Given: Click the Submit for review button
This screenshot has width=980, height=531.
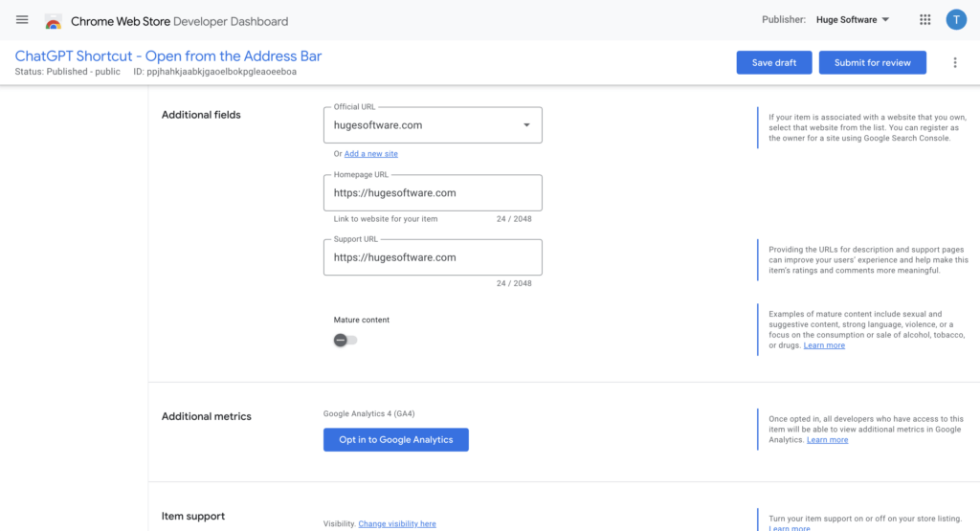Looking at the screenshot, I should click(x=873, y=62).
